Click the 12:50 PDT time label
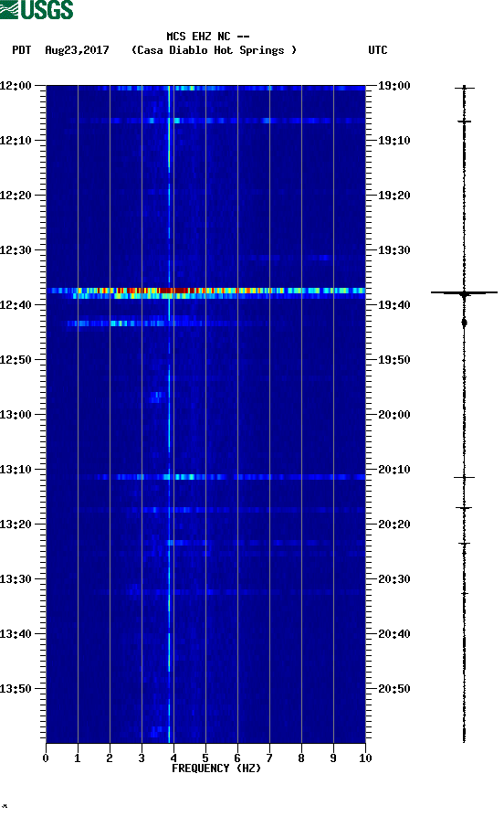This screenshot has width=504, height=816. pyautogui.click(x=16, y=360)
